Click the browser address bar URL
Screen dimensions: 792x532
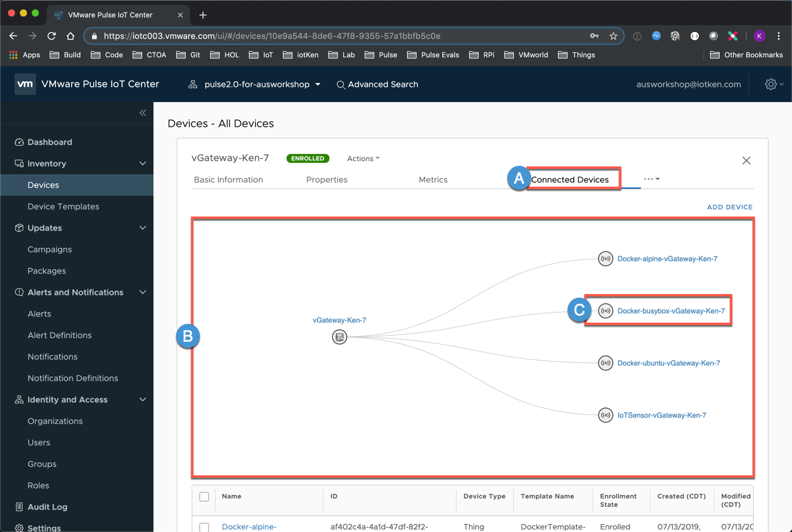click(x=272, y=36)
